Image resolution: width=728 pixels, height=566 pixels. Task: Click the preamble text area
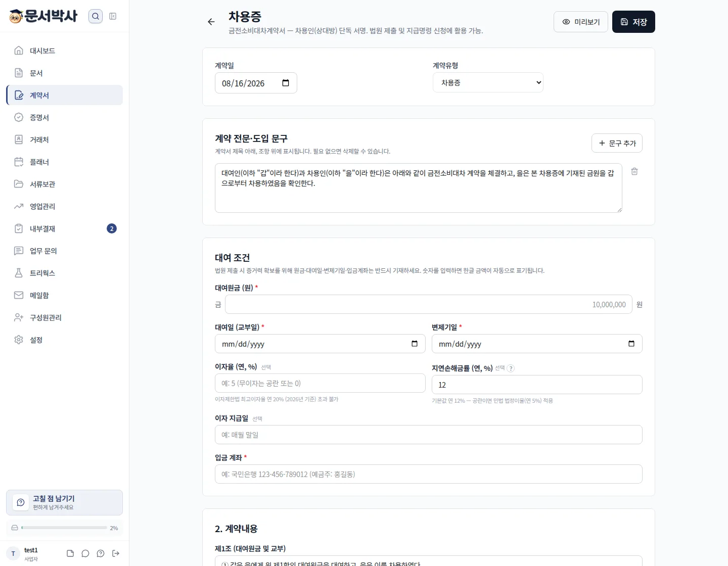pos(419,188)
